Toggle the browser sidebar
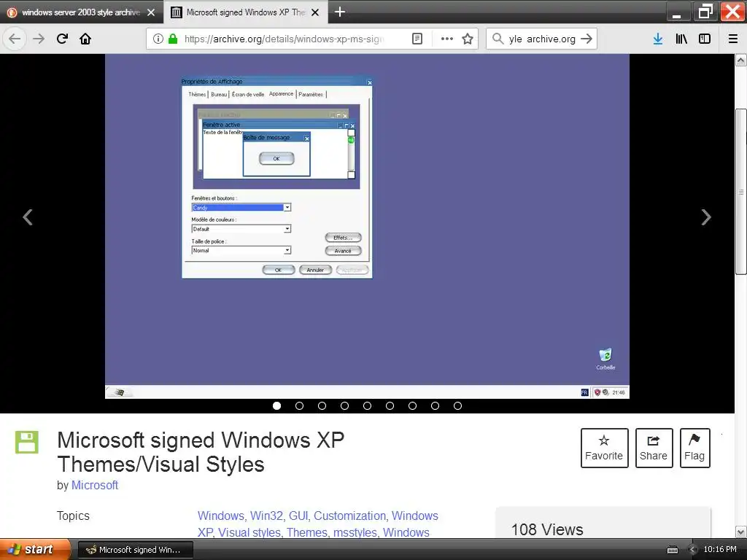Viewport: 747px width, 560px height. pyautogui.click(x=705, y=39)
